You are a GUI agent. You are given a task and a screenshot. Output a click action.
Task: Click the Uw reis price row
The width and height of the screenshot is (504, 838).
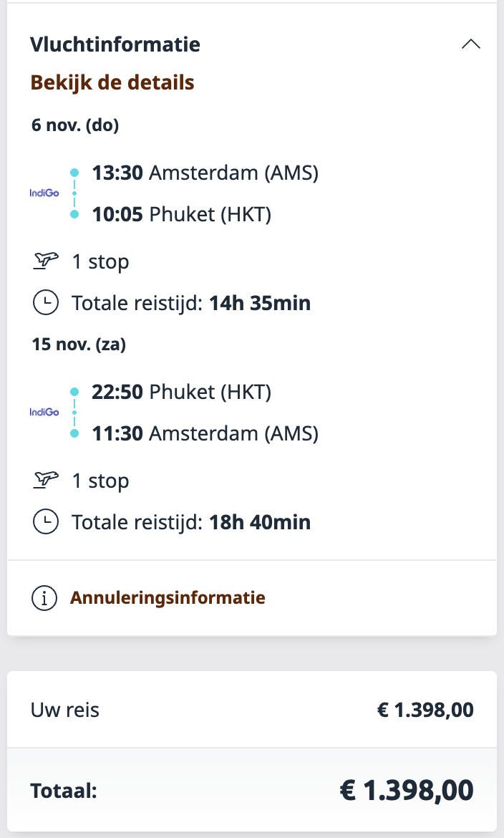pyautogui.click(x=251, y=710)
